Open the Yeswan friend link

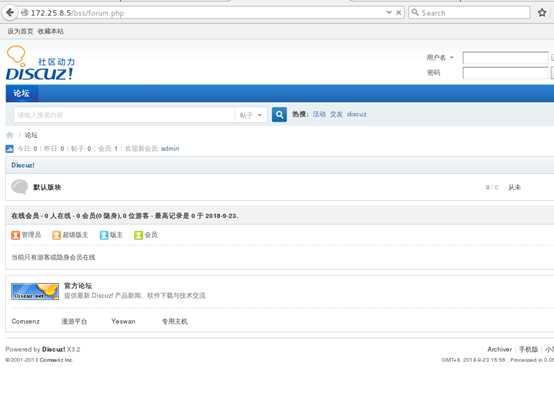[x=123, y=321]
